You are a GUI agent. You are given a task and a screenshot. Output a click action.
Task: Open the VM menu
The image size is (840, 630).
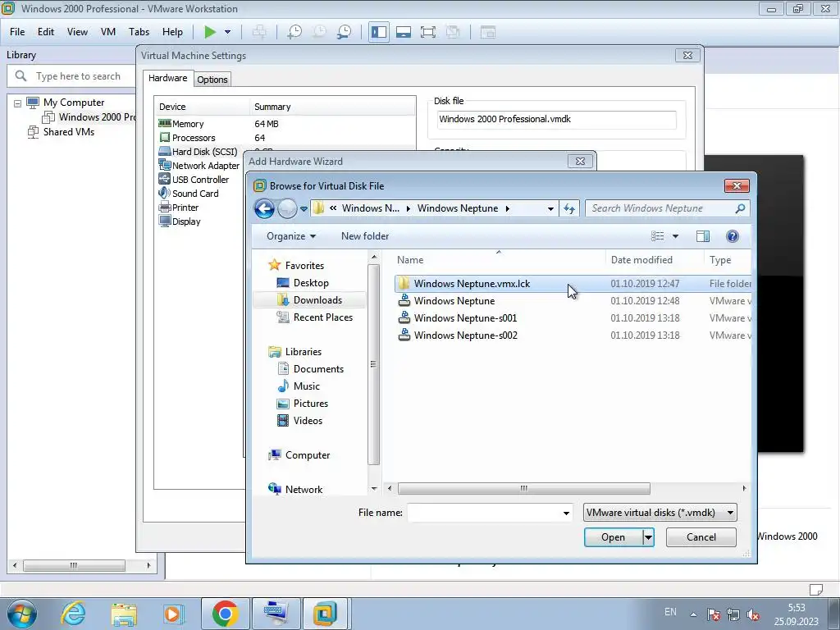[108, 32]
